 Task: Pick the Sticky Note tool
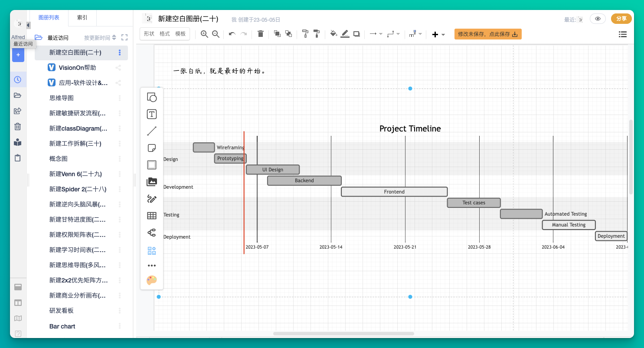(x=152, y=148)
